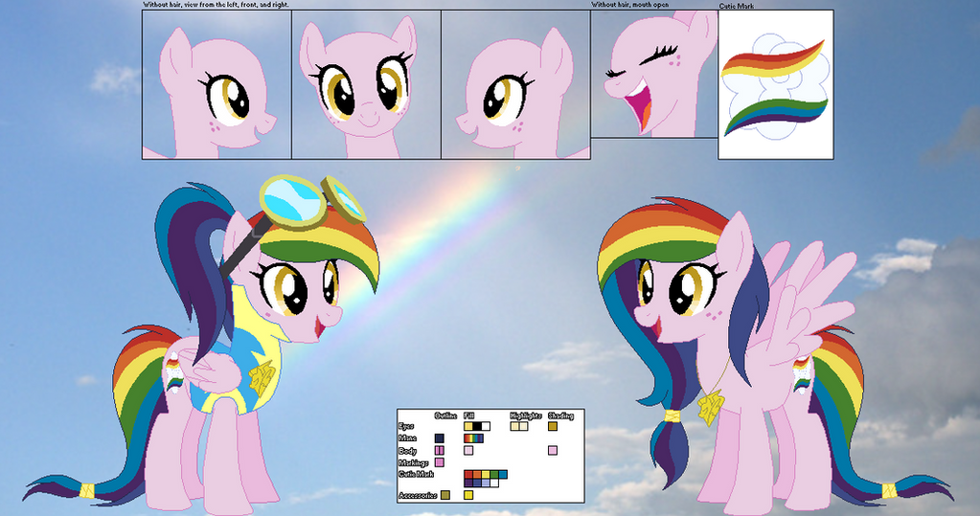
Task: Select the purple Cutie Mark swatch
Action: pyautogui.click(x=468, y=482)
